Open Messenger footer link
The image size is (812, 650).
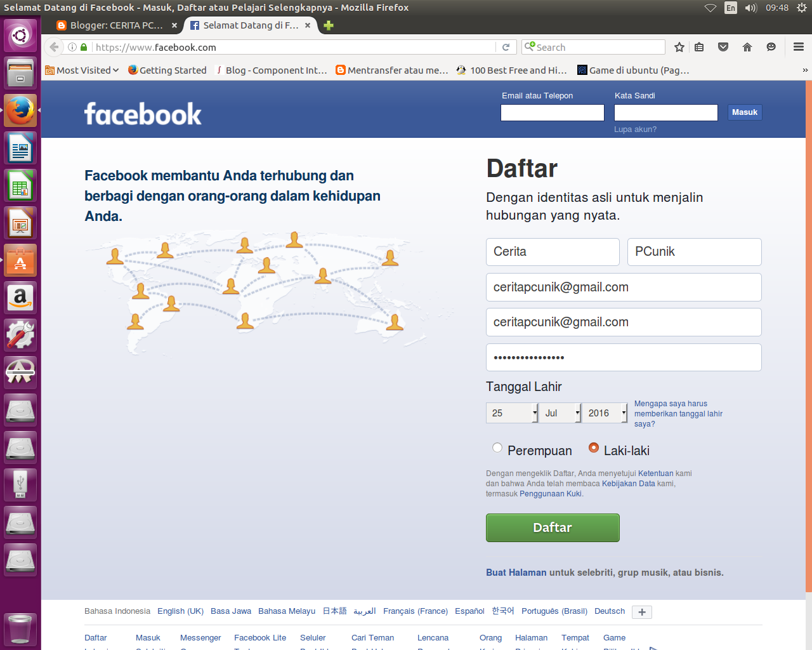pyautogui.click(x=200, y=638)
